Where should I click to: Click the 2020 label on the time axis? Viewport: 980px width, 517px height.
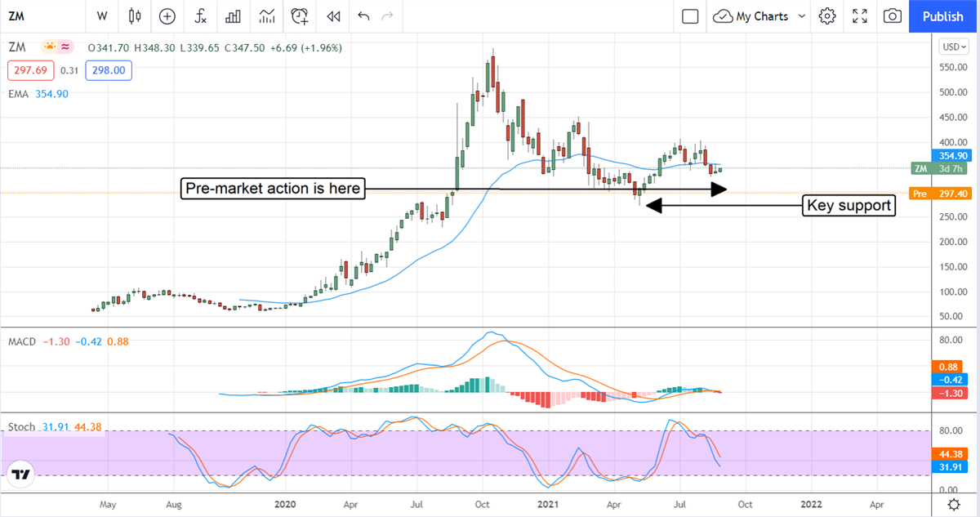point(286,503)
